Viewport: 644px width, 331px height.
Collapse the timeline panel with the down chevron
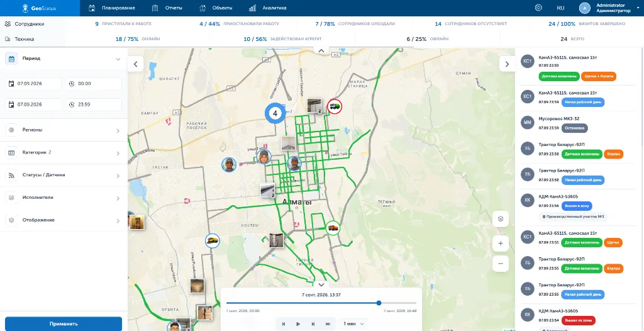coord(321,284)
